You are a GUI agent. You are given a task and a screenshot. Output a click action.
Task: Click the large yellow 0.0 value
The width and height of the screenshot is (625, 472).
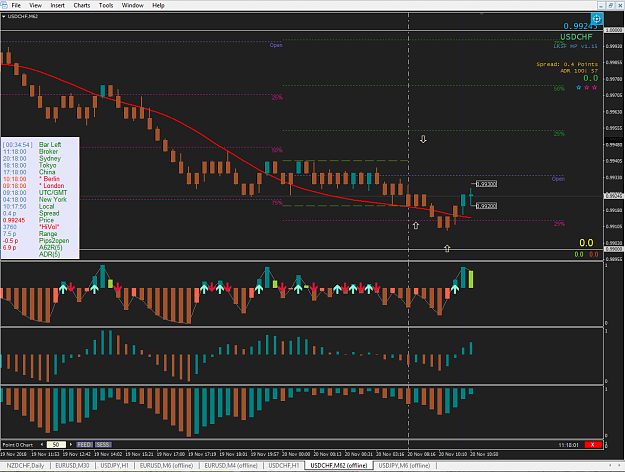point(586,242)
